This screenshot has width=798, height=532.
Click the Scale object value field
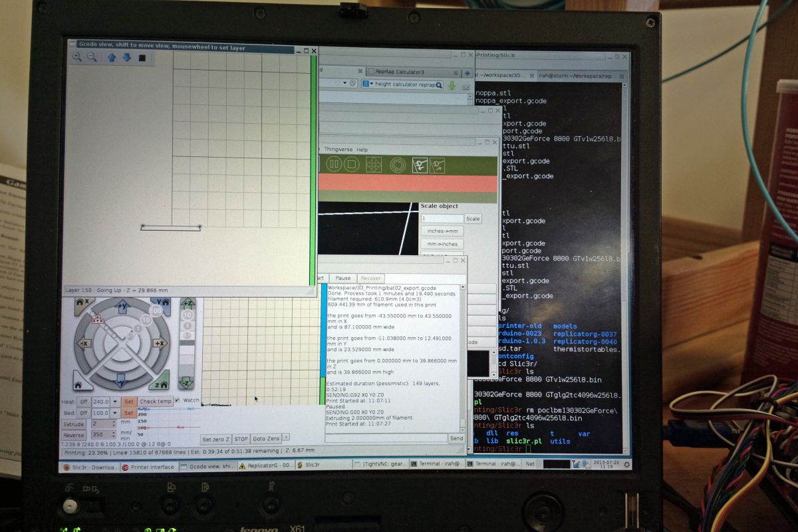[442, 219]
